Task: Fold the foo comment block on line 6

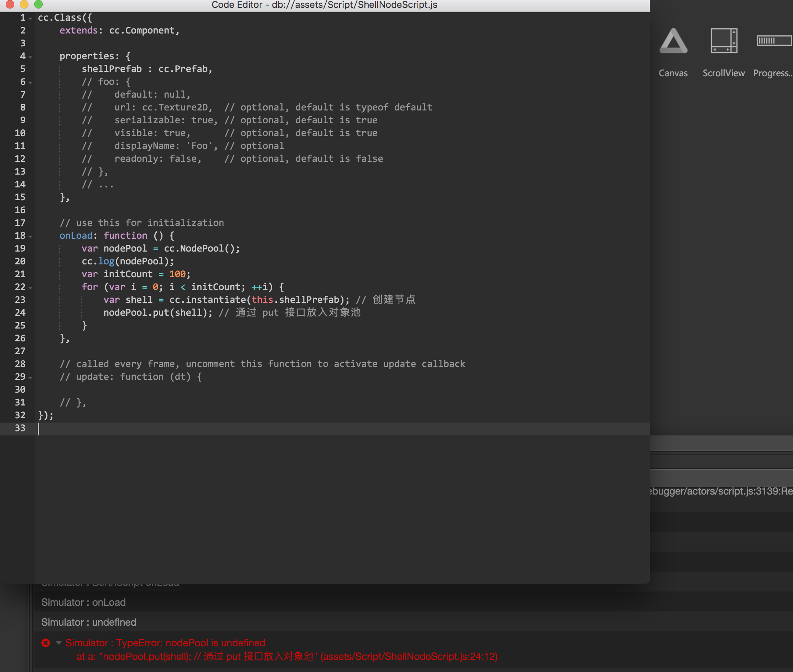Action: [31, 83]
